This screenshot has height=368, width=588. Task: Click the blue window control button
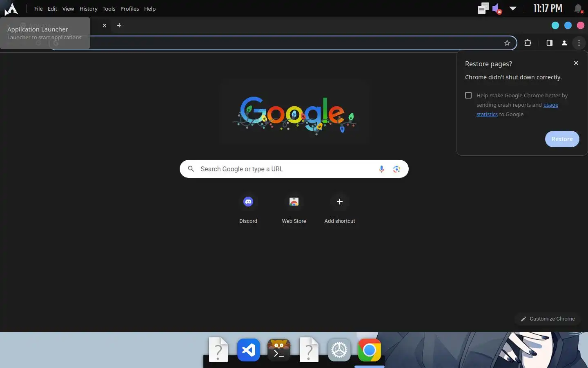pyautogui.click(x=568, y=25)
